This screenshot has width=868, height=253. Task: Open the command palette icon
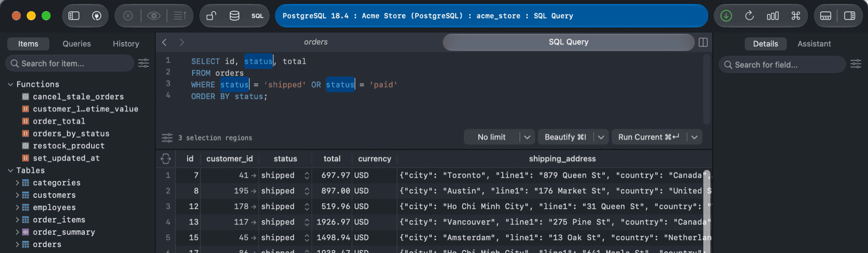(796, 16)
